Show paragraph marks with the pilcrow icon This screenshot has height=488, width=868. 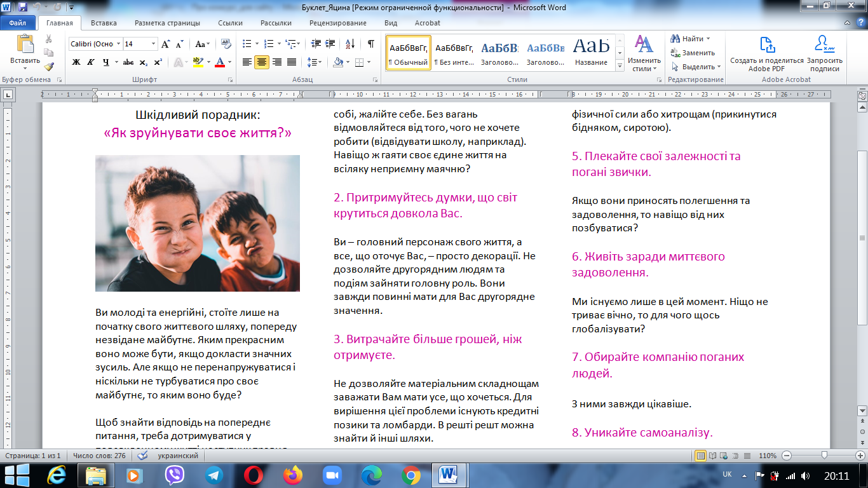[370, 44]
